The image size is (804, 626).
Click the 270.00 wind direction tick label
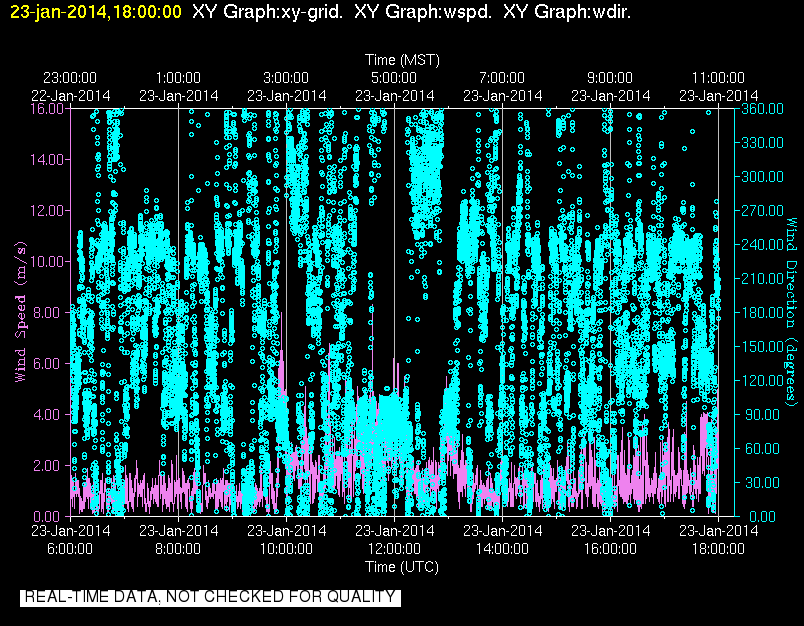pyautogui.click(x=762, y=211)
